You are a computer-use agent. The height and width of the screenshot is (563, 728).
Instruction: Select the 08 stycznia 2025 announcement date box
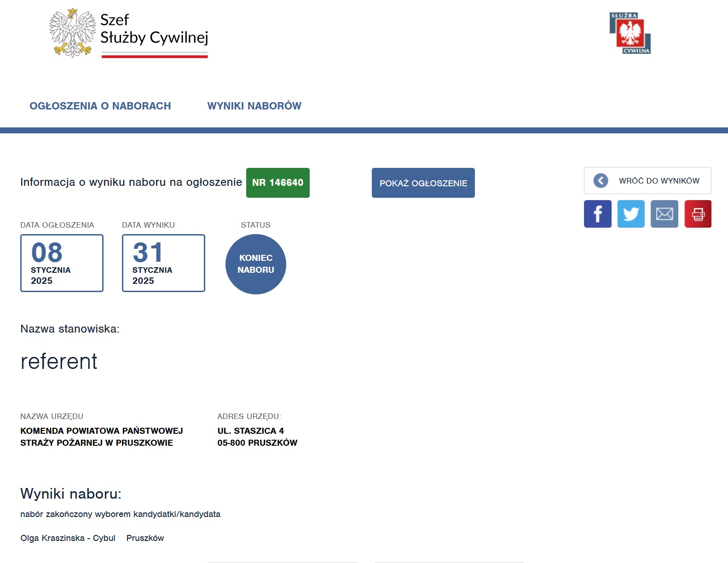tap(62, 263)
